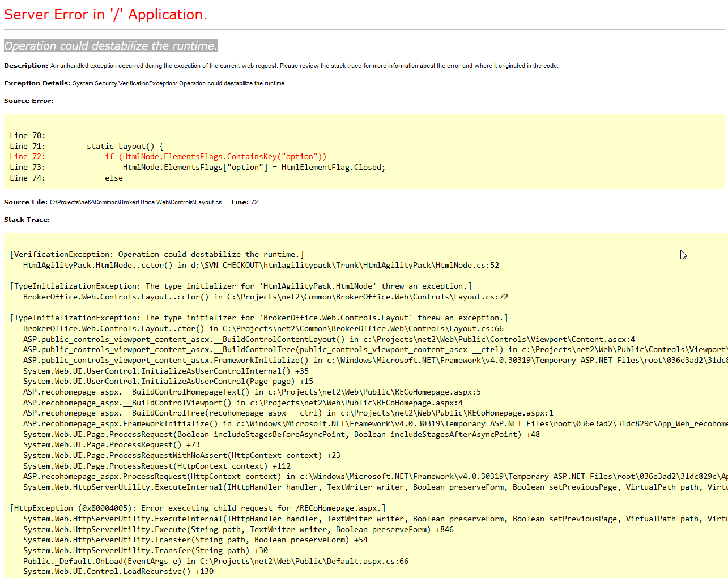Click the 'Exception Details:' label
Viewport: 728px width, 578px height.
tap(37, 83)
